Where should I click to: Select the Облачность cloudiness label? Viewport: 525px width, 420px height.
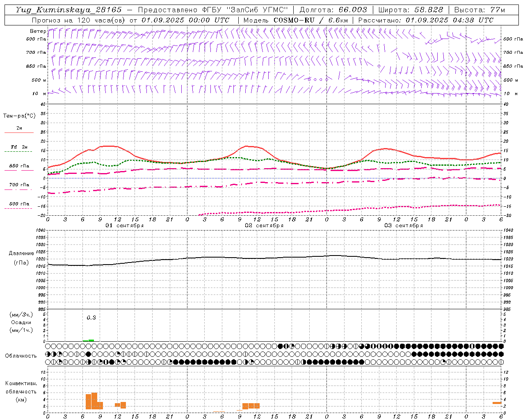[21, 356]
